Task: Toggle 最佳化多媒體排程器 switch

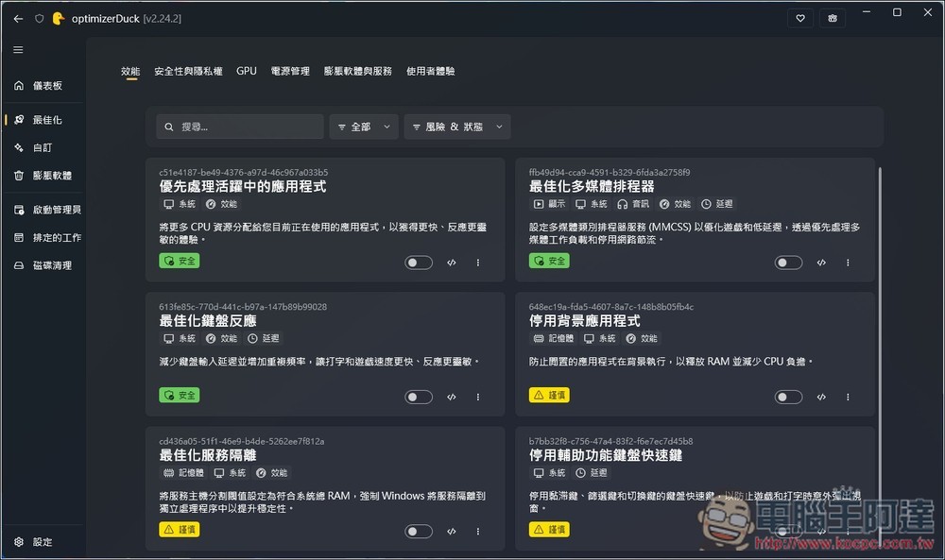Action: click(x=788, y=263)
